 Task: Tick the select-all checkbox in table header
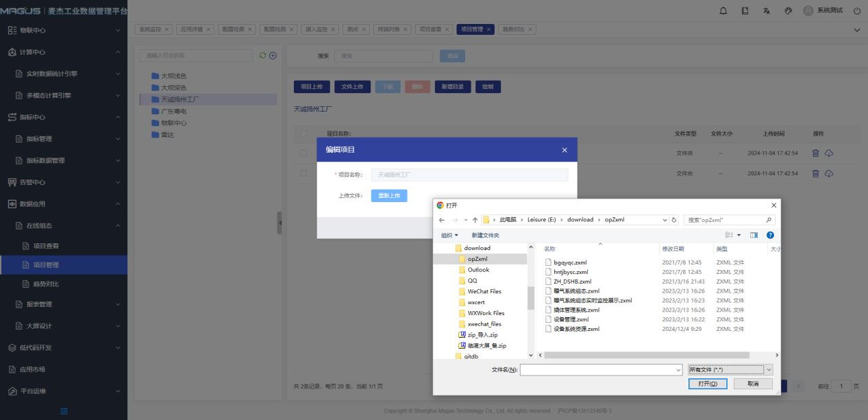pyautogui.click(x=303, y=134)
